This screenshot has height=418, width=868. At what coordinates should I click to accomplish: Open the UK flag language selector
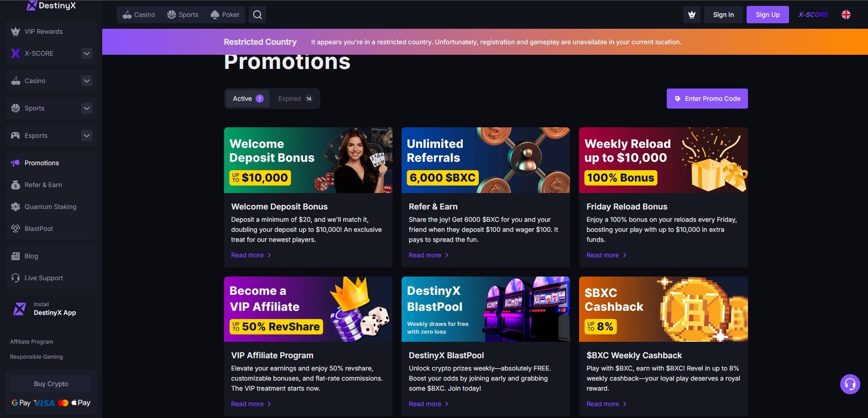click(x=846, y=15)
